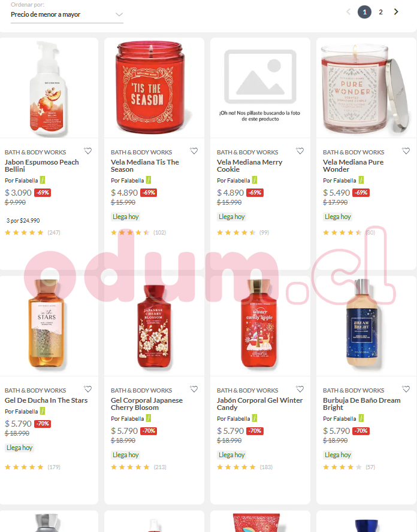Click heart icon on Gel De Ducha In The Stars
Image resolution: width=417 pixels, height=532 pixels.
tap(88, 389)
